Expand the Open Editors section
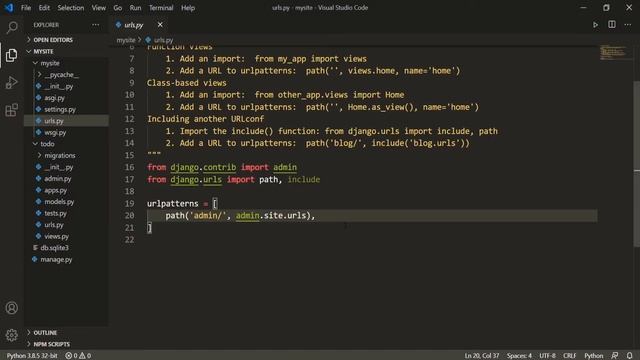Screen dimensions: 640x360 click(66, 40)
